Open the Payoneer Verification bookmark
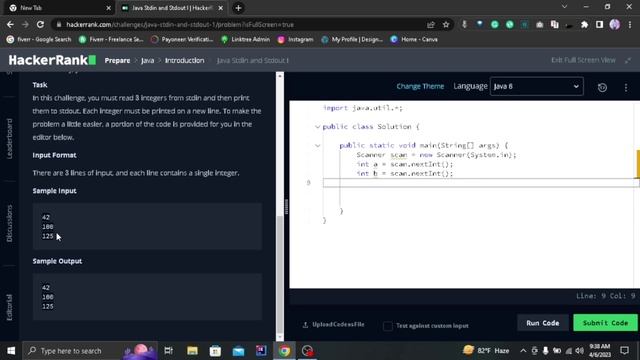Viewport: 640px width, 360px height. click(182, 39)
